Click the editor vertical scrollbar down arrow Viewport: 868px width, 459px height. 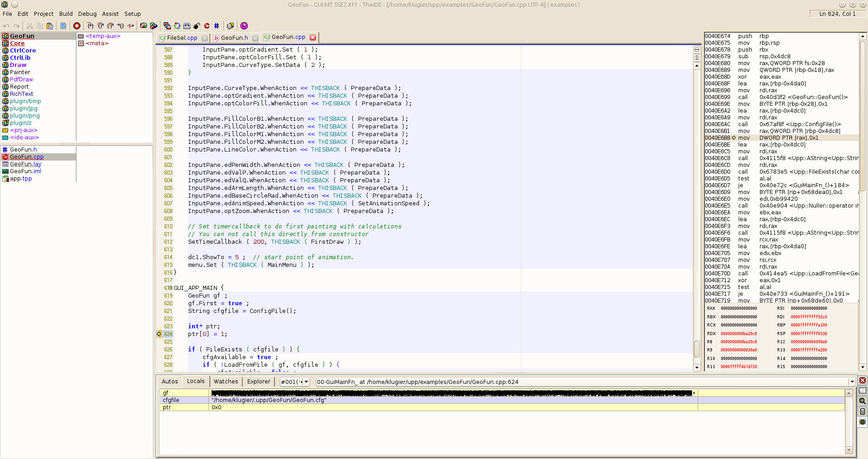(697, 368)
